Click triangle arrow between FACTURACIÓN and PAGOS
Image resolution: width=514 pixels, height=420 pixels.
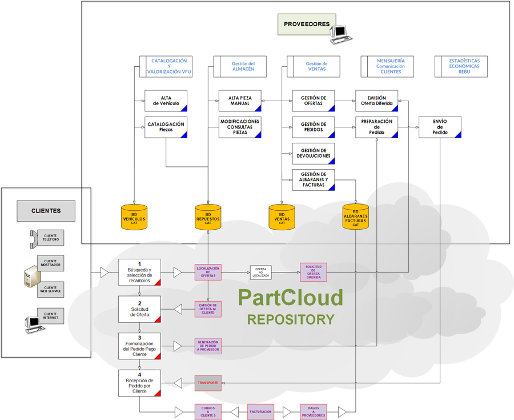[x=287, y=412]
